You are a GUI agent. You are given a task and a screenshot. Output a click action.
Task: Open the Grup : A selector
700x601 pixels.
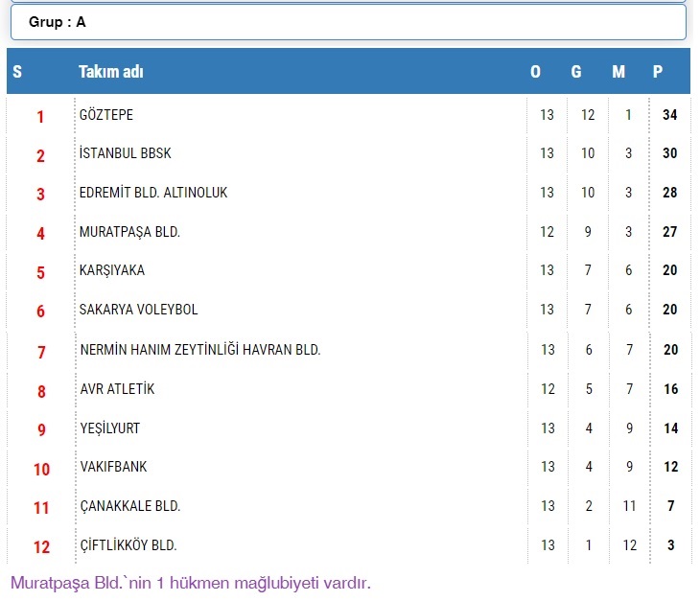[x=348, y=22]
